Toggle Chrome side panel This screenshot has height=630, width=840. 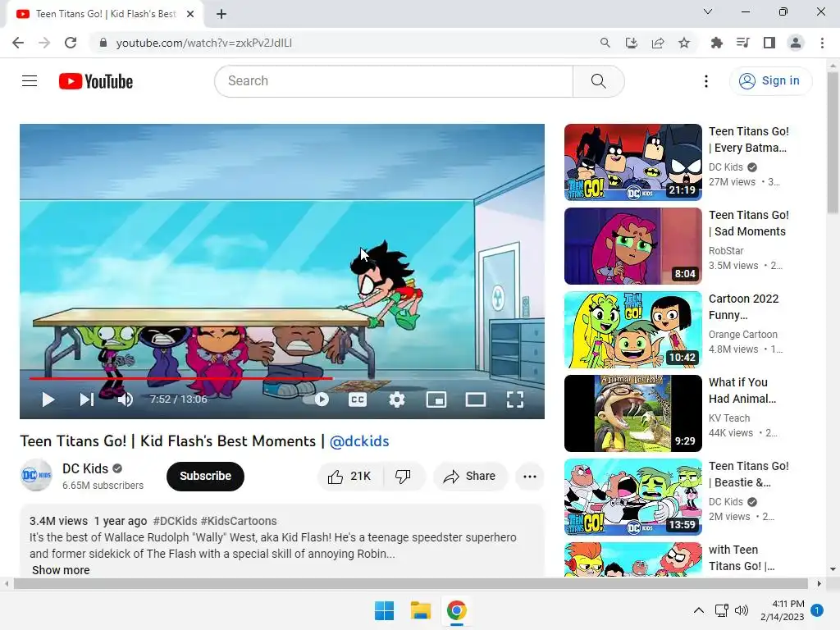769,43
